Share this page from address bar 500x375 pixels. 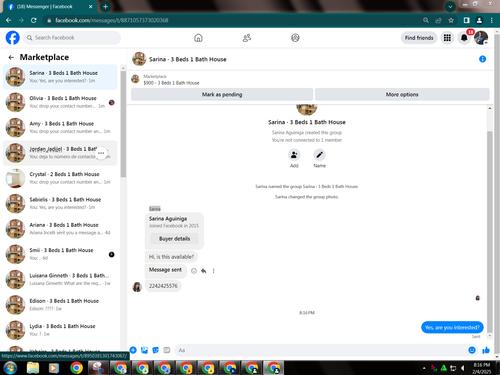pos(438,20)
